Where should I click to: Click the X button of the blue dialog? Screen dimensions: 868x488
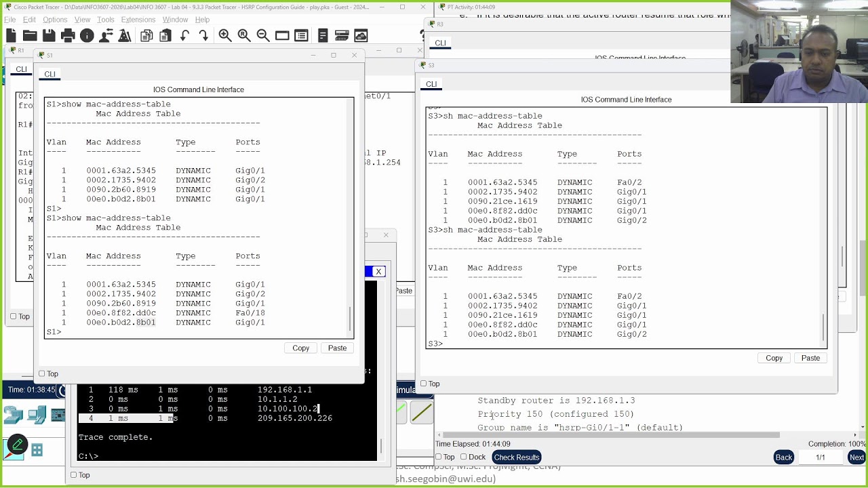[379, 272]
